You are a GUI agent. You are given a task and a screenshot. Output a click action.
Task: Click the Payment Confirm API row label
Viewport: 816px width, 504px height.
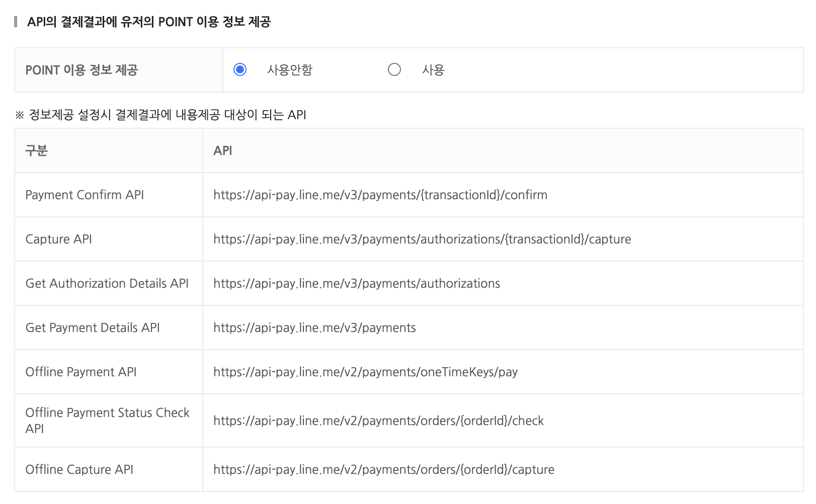[85, 195]
